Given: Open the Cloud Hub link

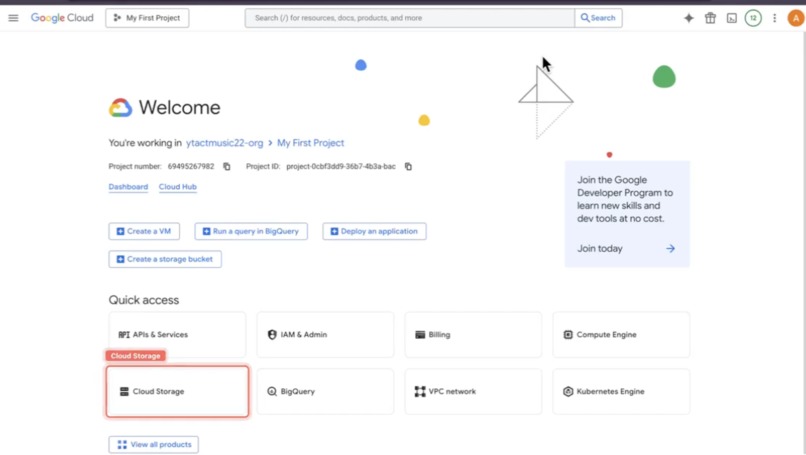Looking at the screenshot, I should point(178,187).
